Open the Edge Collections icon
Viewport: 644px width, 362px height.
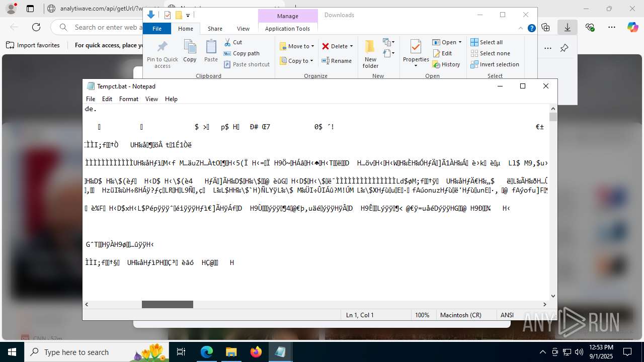[546, 27]
